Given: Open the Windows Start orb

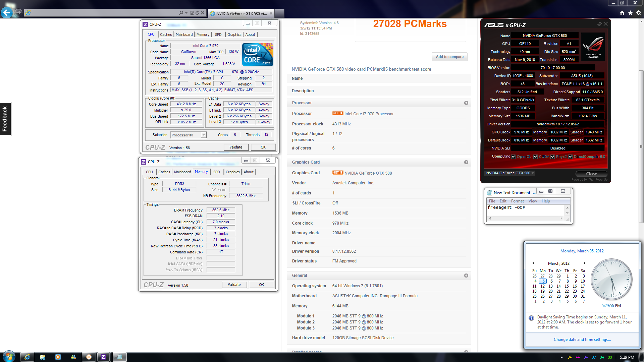Looking at the screenshot, I should point(9,357).
